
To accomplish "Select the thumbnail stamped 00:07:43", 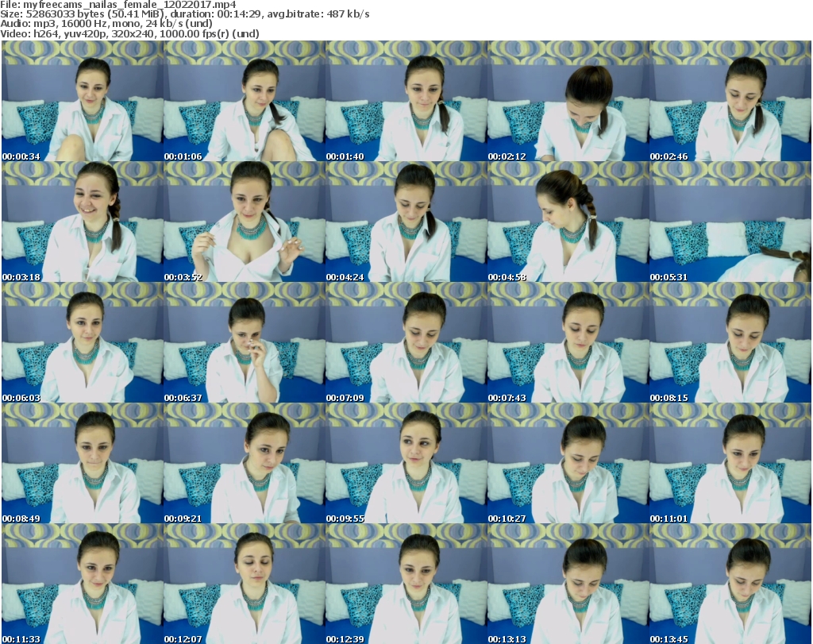I will 568,343.
